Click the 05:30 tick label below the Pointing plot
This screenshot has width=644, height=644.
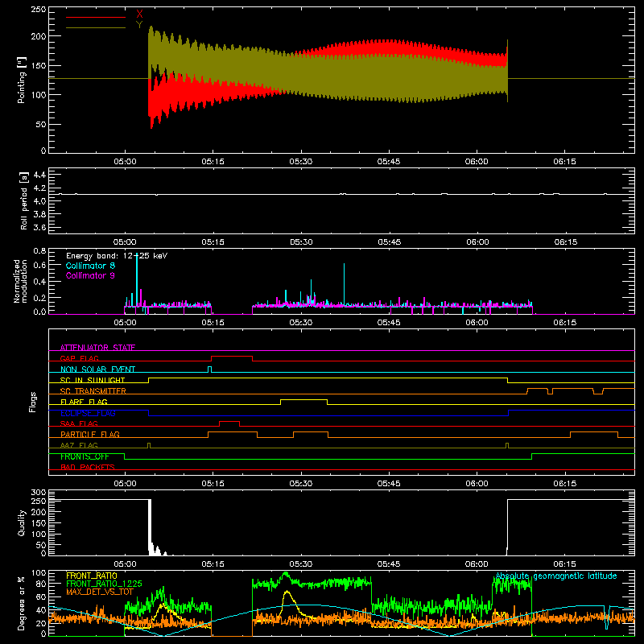300,162
